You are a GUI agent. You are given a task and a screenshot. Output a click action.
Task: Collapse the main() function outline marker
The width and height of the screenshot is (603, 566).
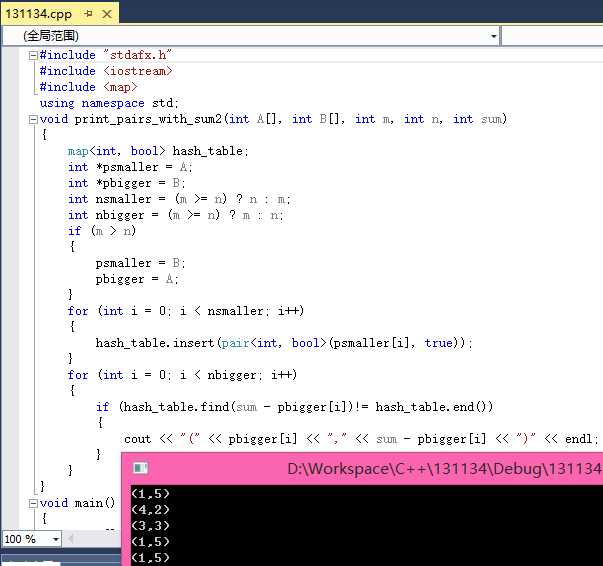[33, 503]
